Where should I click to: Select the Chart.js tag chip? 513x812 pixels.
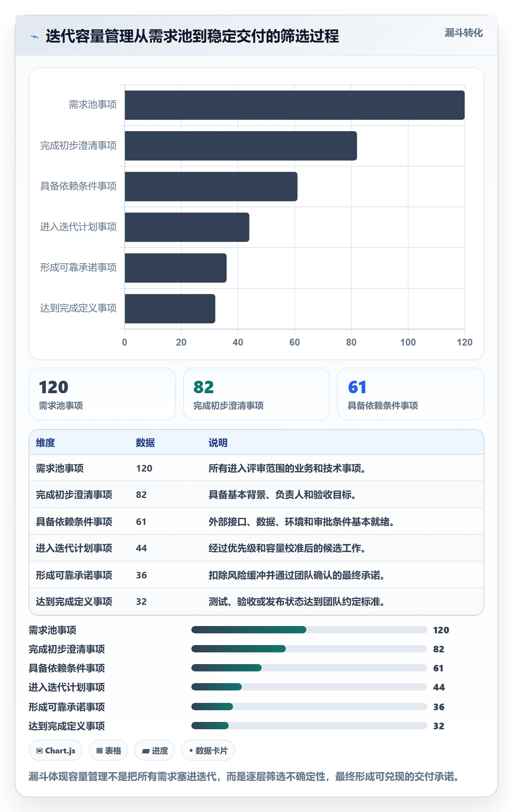click(56, 750)
